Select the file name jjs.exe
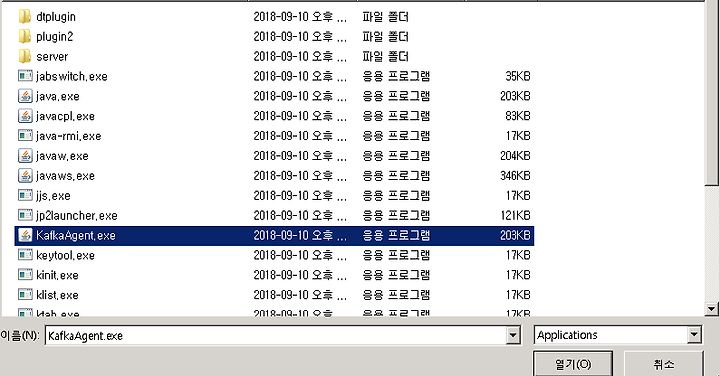This screenshot has height=376, width=720. point(53,196)
